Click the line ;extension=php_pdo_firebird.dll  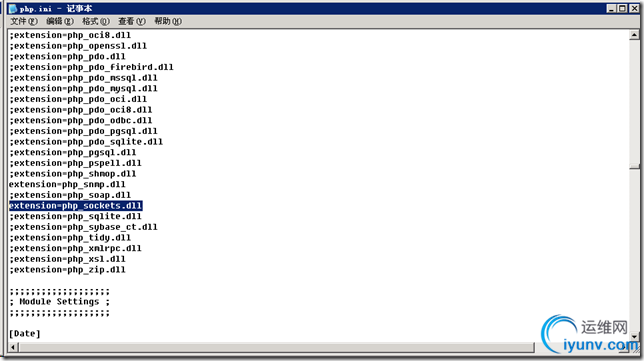point(91,67)
